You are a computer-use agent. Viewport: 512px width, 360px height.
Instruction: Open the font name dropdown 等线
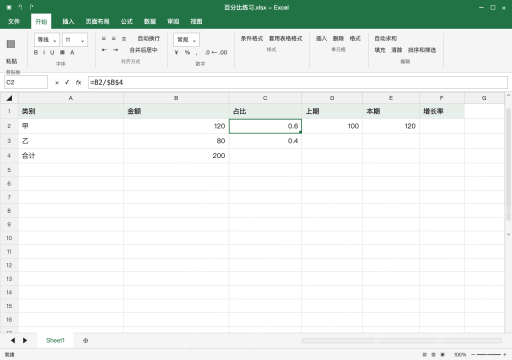pos(47,40)
